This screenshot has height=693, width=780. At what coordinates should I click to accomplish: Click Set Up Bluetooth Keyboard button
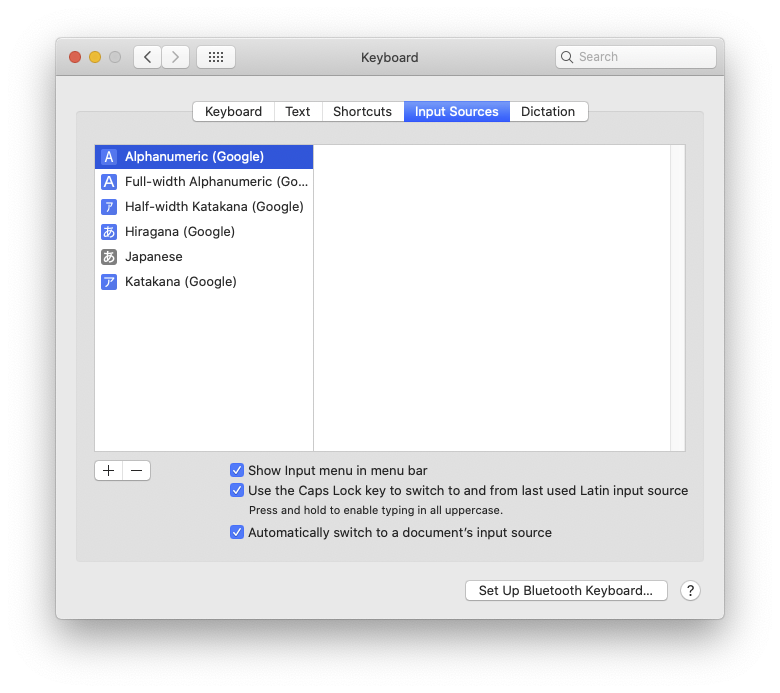pyautogui.click(x=566, y=591)
